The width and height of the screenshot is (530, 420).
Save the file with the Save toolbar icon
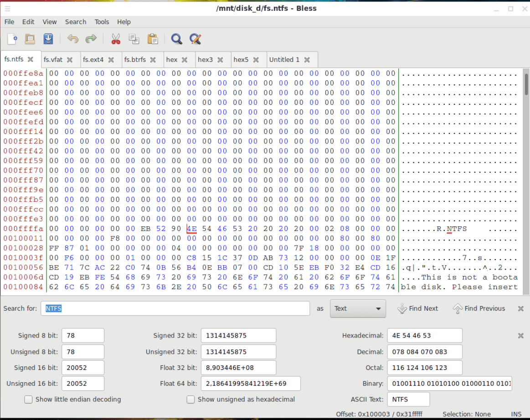point(48,39)
